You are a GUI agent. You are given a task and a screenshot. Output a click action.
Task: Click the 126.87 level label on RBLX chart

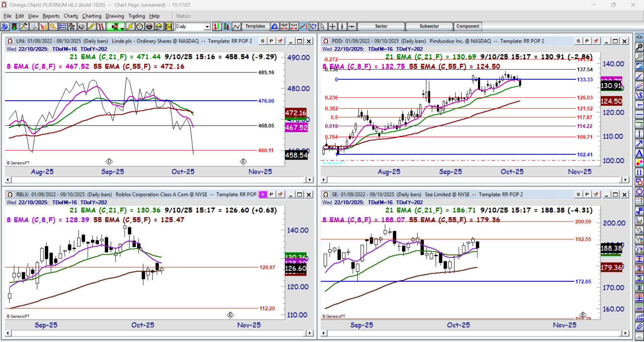[267, 267]
